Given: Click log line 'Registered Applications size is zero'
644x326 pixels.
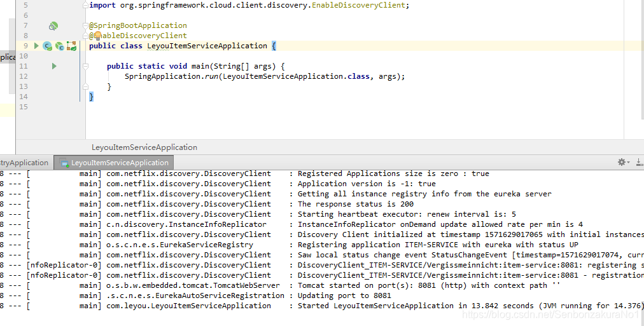Looking at the screenshot, I should click(x=393, y=173).
